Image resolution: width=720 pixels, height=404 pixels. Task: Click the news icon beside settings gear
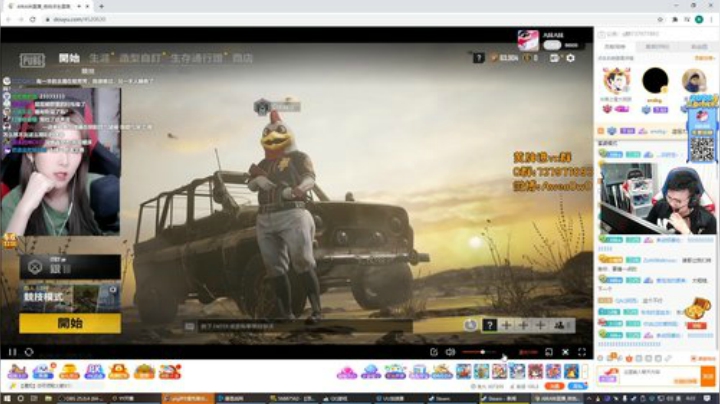tap(555, 58)
